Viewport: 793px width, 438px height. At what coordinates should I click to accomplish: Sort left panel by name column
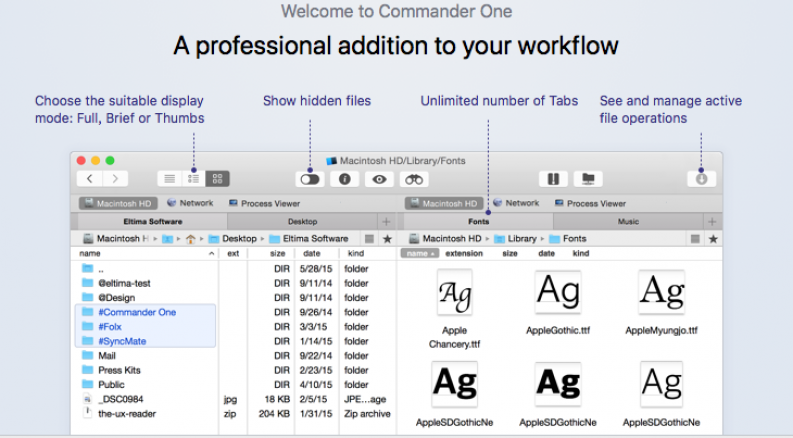click(147, 253)
